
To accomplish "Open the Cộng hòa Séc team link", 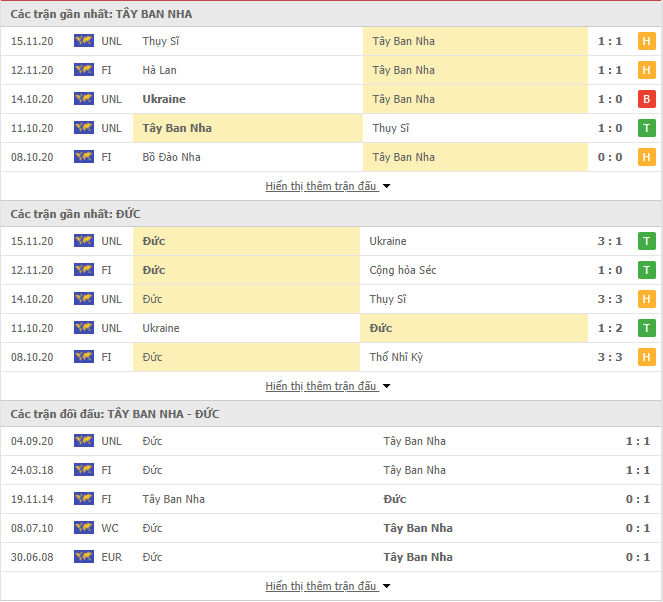I will click(x=403, y=270).
